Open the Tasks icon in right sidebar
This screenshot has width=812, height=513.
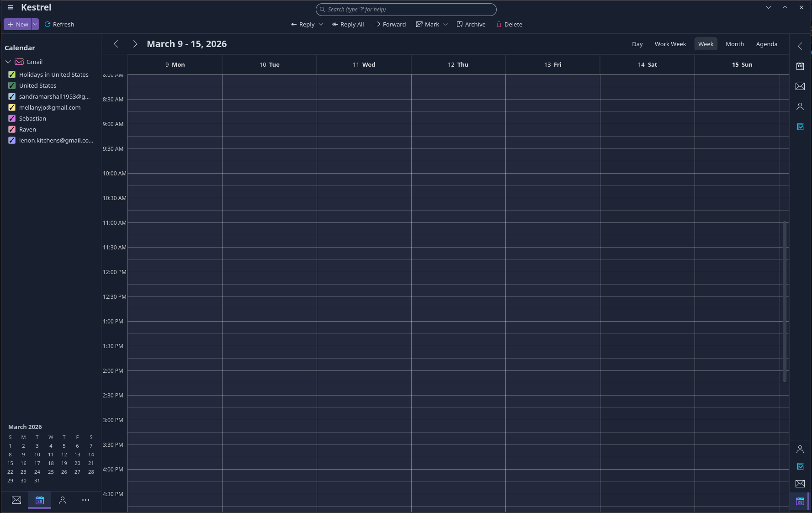[x=800, y=127]
